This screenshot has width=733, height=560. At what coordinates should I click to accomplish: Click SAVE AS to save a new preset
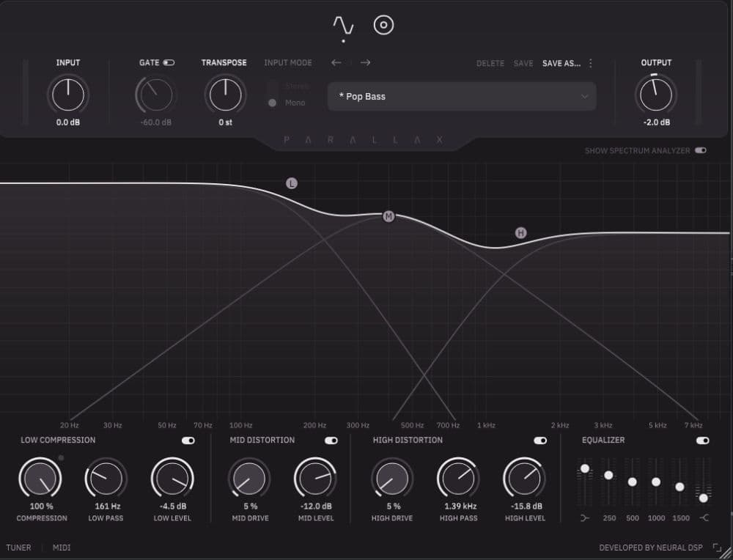(561, 63)
